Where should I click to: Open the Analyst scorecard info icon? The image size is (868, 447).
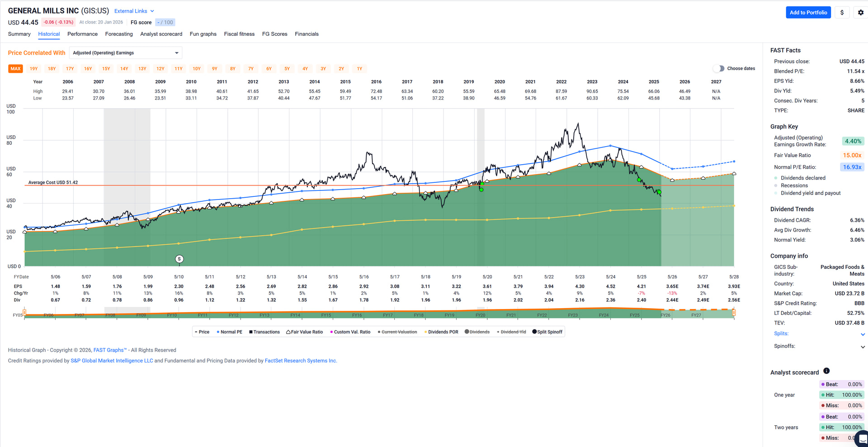coord(826,371)
